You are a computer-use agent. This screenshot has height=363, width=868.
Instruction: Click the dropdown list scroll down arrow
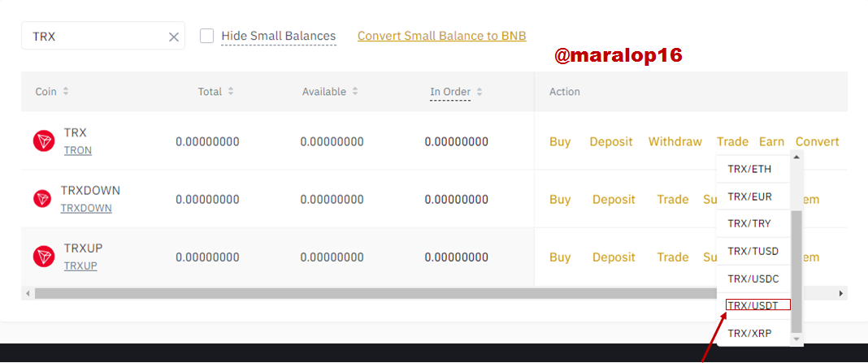[x=796, y=338]
